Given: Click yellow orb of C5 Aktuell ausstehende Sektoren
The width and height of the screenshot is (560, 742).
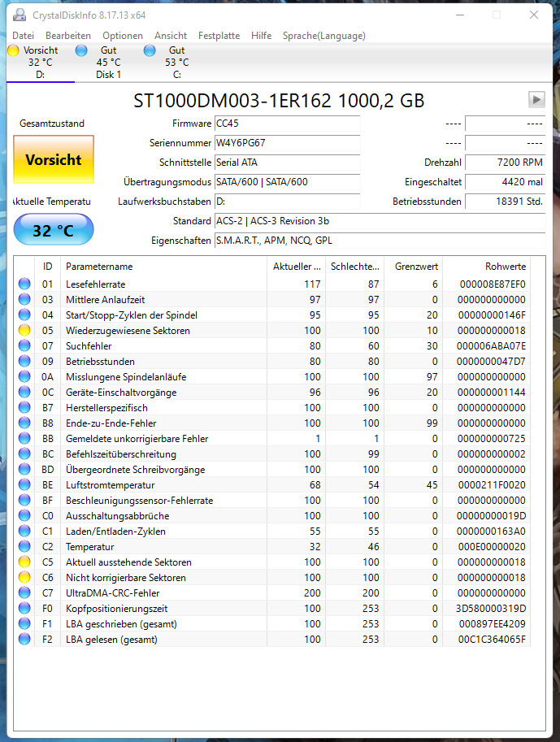Looking at the screenshot, I should click(x=24, y=562).
